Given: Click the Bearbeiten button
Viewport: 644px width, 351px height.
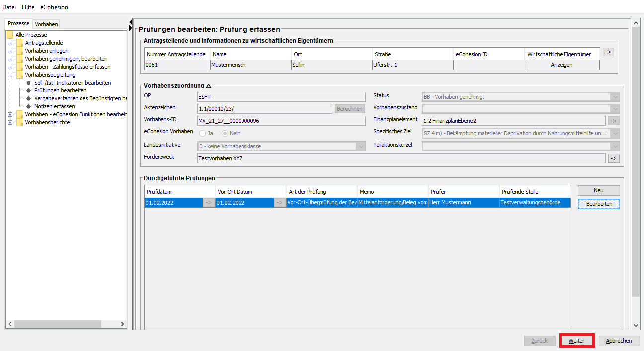Looking at the screenshot, I should (x=599, y=204).
